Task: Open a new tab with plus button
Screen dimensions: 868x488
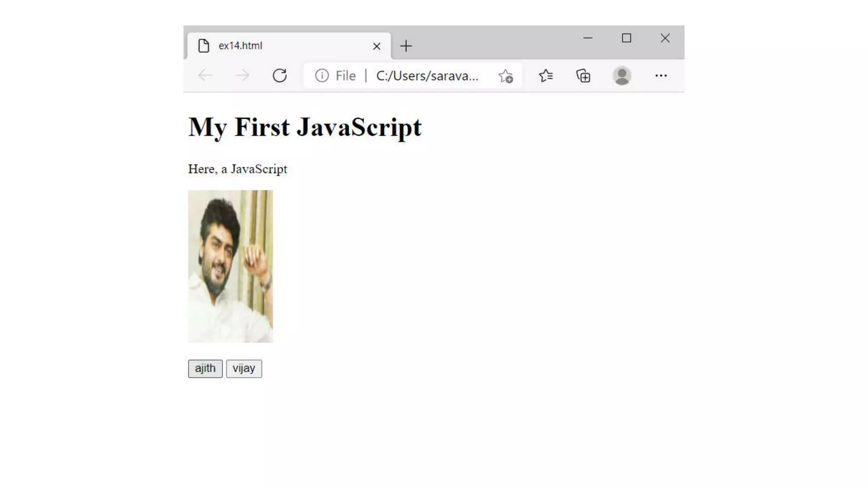Action: click(406, 46)
